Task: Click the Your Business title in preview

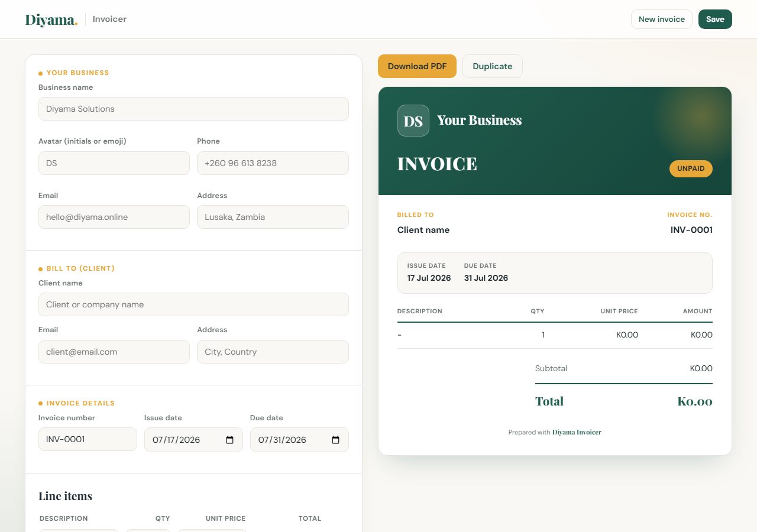Action: [x=480, y=120]
